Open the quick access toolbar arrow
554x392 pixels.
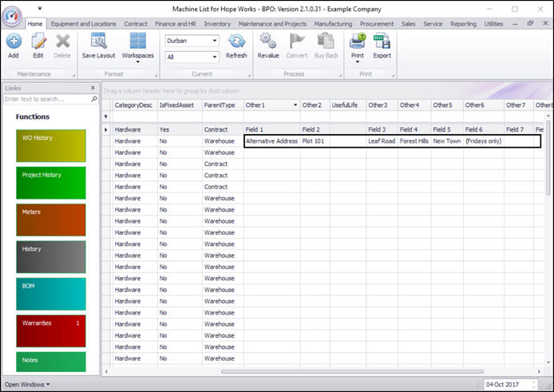pyautogui.click(x=40, y=8)
